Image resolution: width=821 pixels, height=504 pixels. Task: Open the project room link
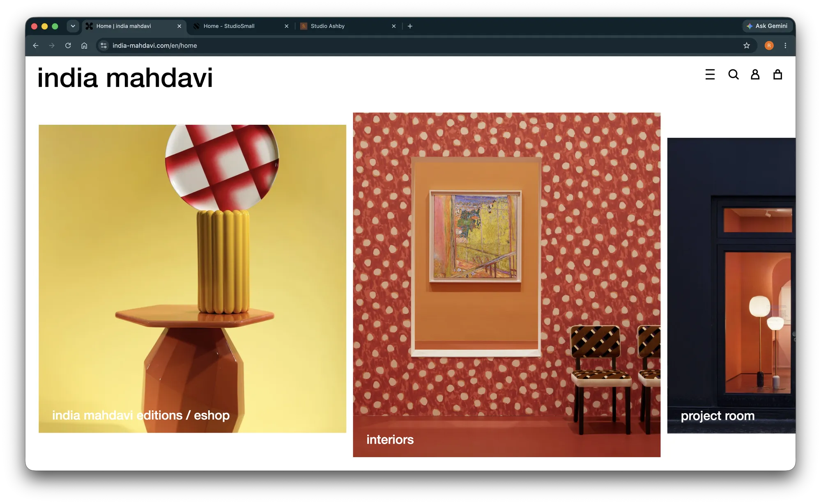(718, 416)
